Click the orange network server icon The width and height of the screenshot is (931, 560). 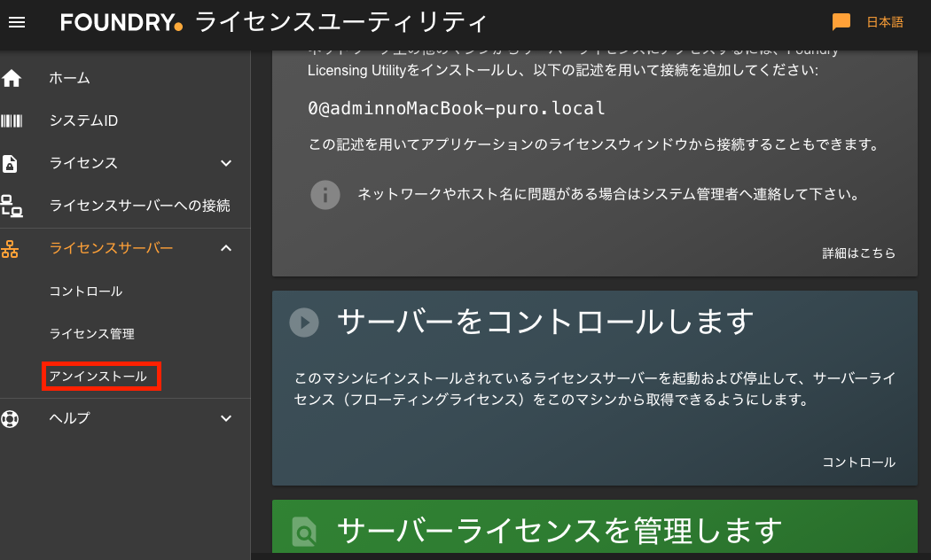tap(10, 249)
